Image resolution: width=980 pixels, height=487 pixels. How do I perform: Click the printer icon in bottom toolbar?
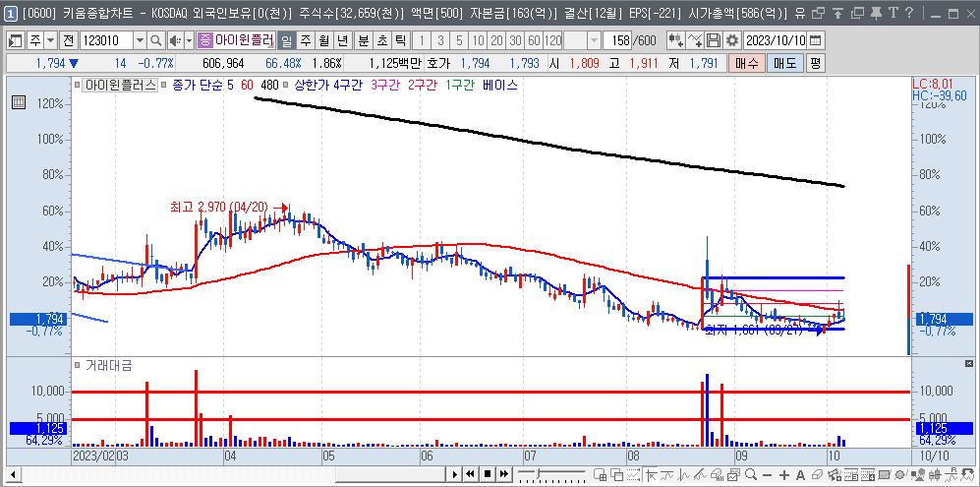coord(717,474)
